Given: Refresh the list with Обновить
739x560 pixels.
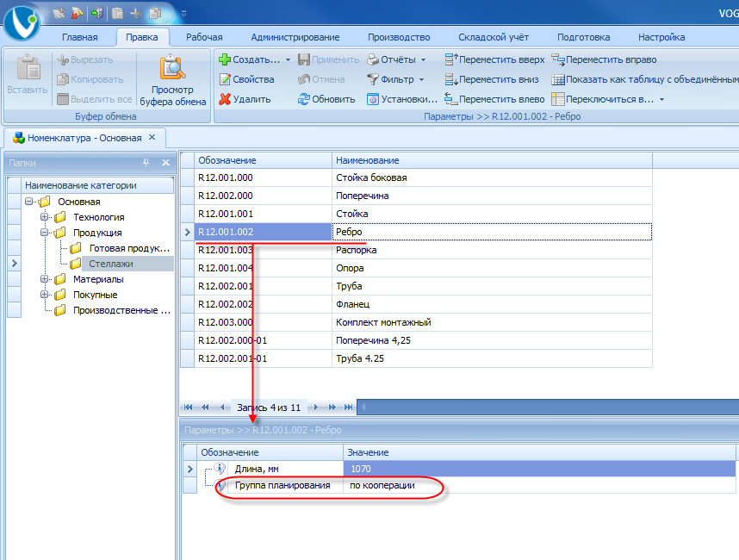Looking at the screenshot, I should tap(326, 99).
